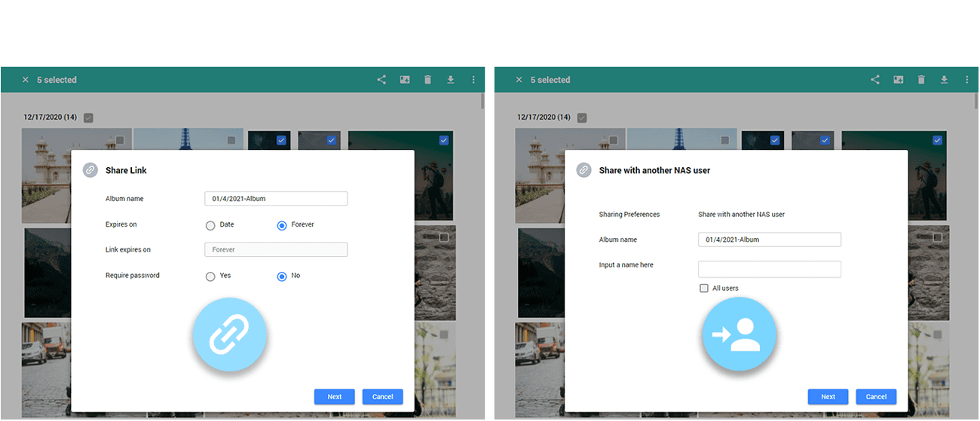Click the share icon above the Share Link dialog
The width and height of the screenshot is (980, 421).
[381, 80]
